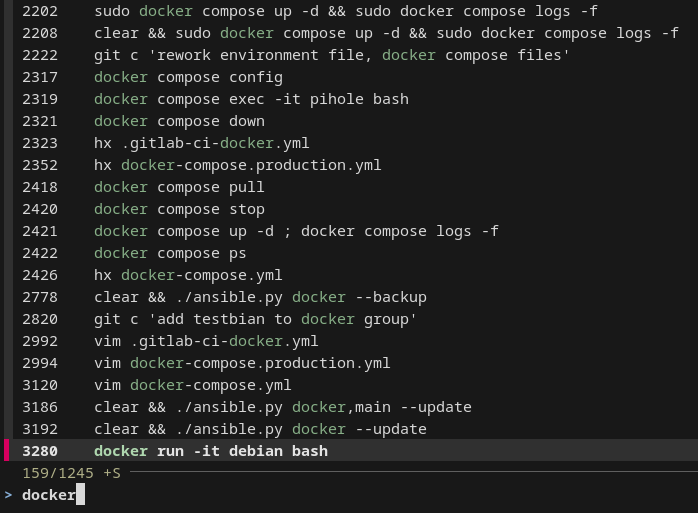Choose 'hx docker-compose.yml' entry 2426
Image resolution: width=698 pixels, height=513 pixels.
(x=188, y=275)
